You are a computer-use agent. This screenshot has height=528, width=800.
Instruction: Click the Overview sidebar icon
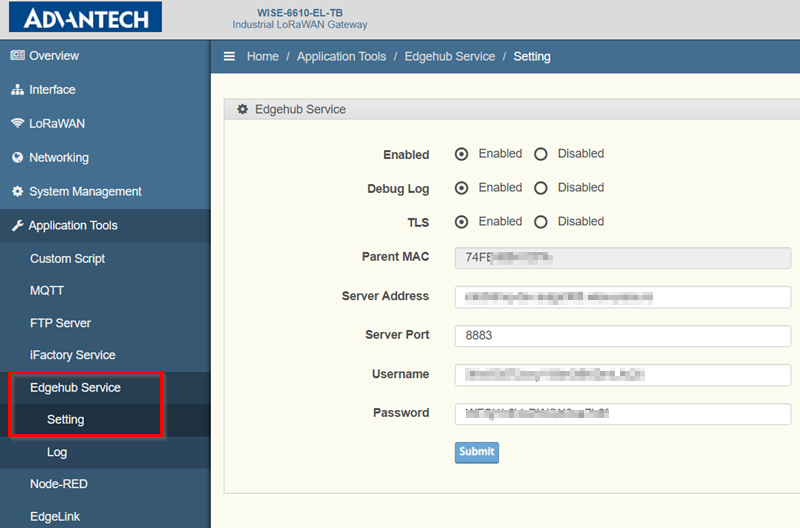[x=17, y=56]
